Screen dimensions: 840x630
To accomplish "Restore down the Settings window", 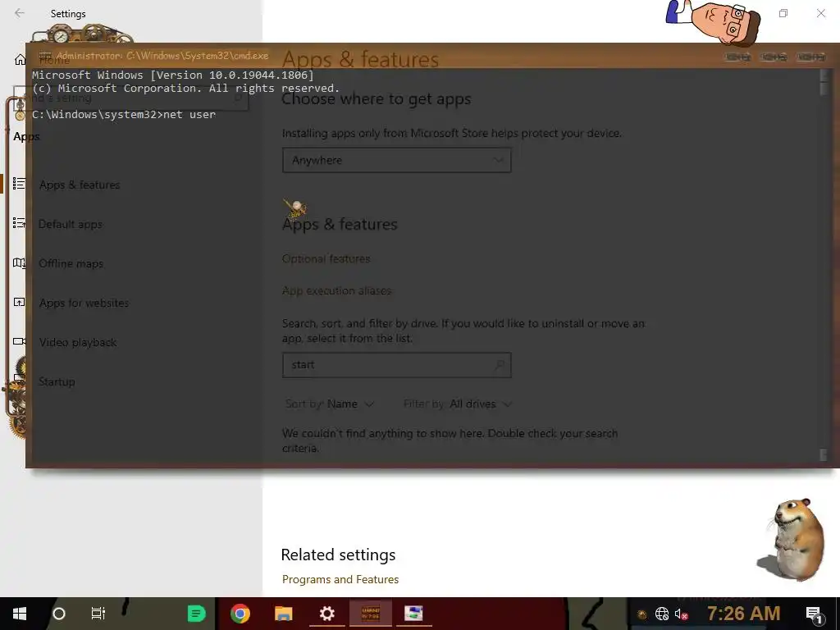I will [x=783, y=13].
